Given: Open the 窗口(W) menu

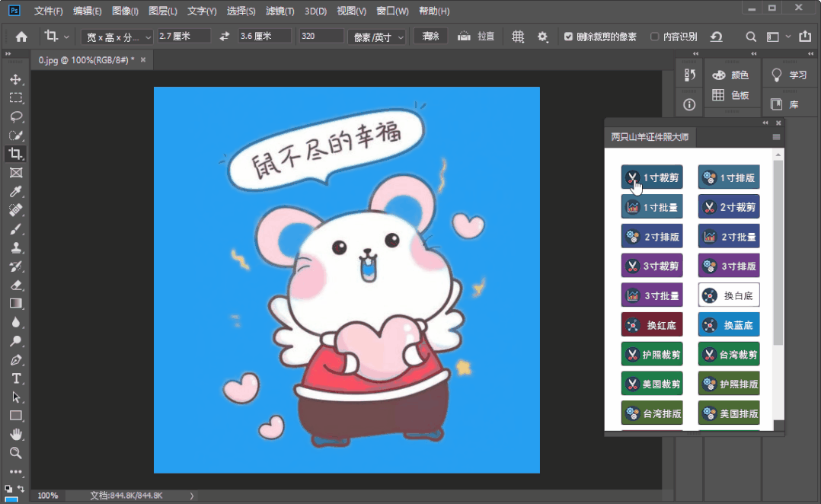Looking at the screenshot, I should (x=392, y=11).
